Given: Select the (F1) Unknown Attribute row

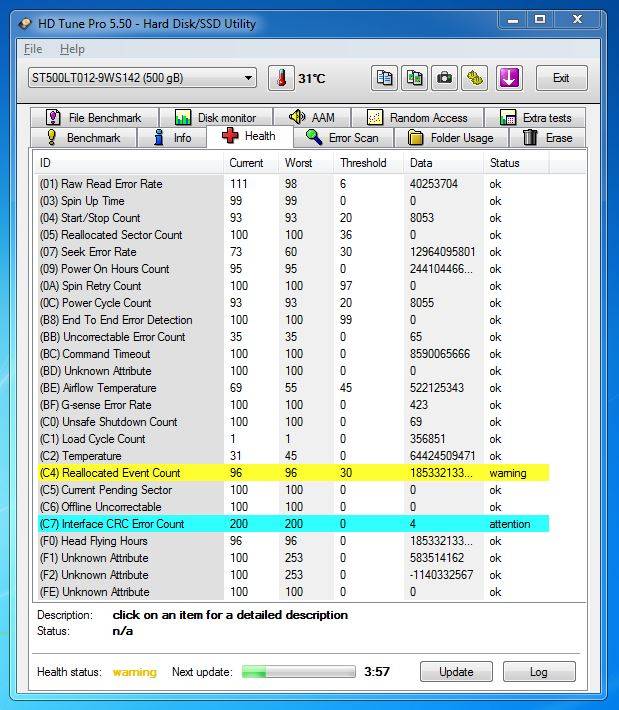Looking at the screenshot, I should pyautogui.click(x=293, y=558).
